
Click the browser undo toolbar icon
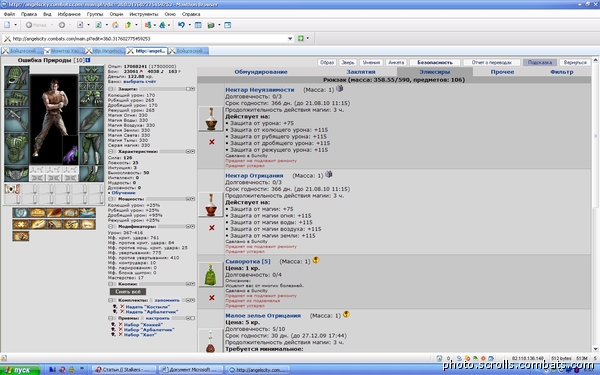click(181, 25)
